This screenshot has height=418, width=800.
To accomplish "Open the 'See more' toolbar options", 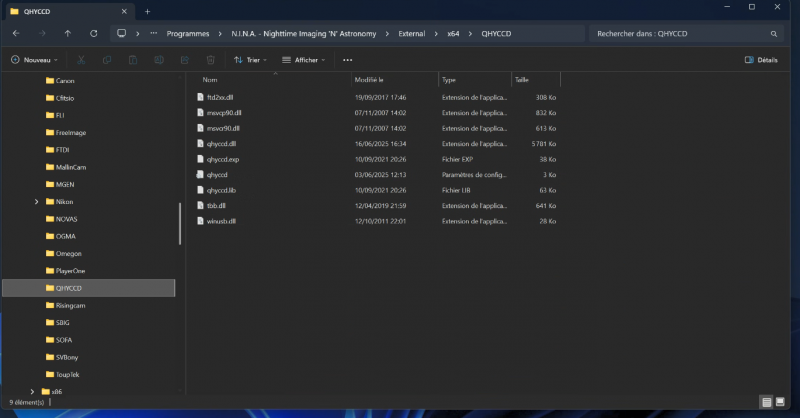I will click(x=347, y=60).
